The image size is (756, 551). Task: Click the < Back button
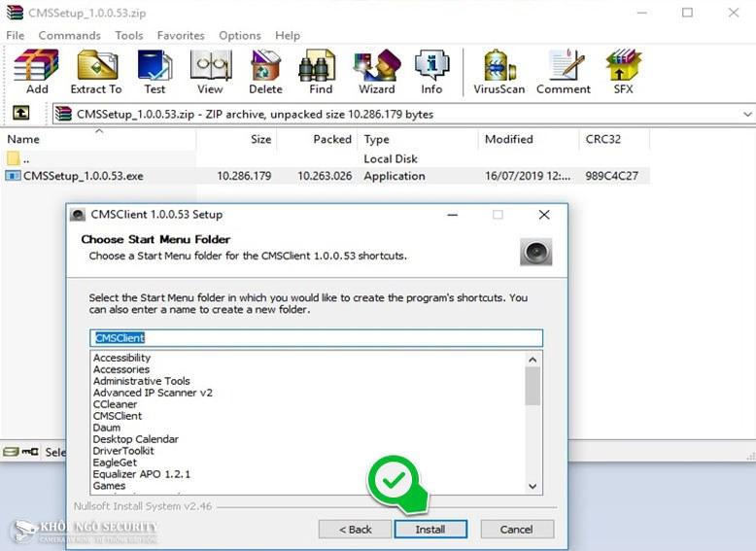point(355,530)
